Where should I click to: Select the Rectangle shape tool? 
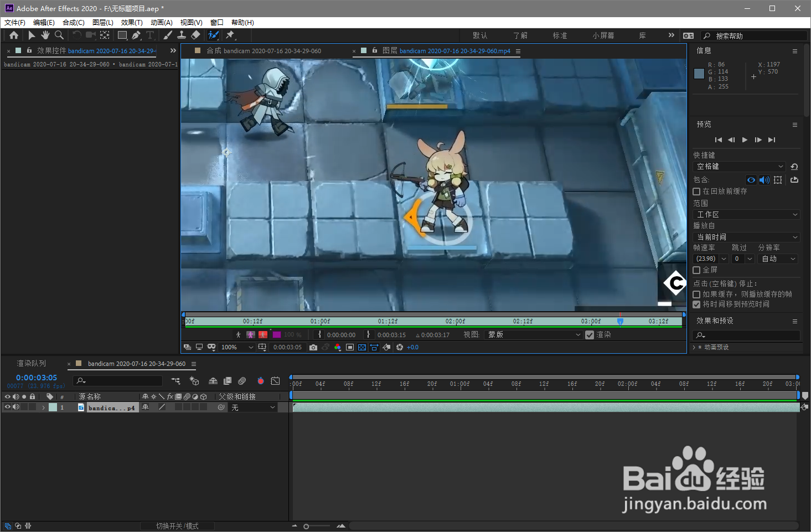pos(122,35)
